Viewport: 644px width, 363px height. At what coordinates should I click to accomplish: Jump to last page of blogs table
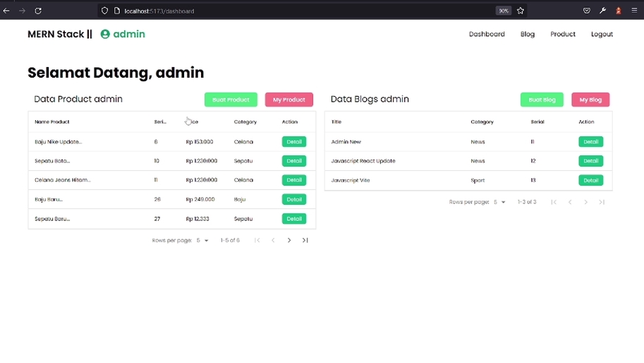602,202
